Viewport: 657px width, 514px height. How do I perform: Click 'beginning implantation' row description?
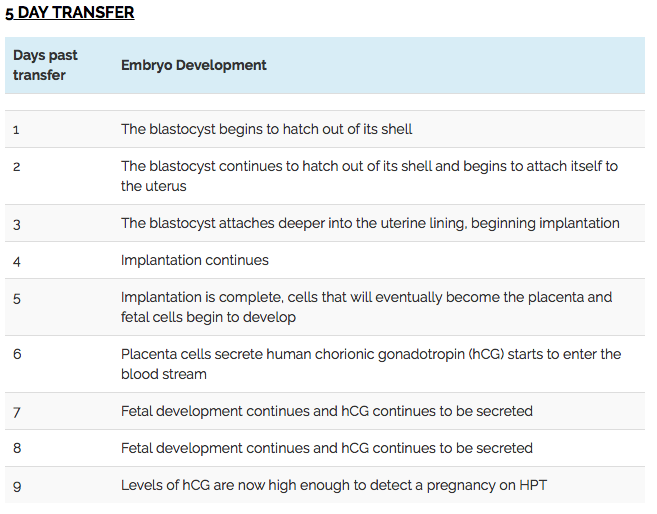point(370,223)
